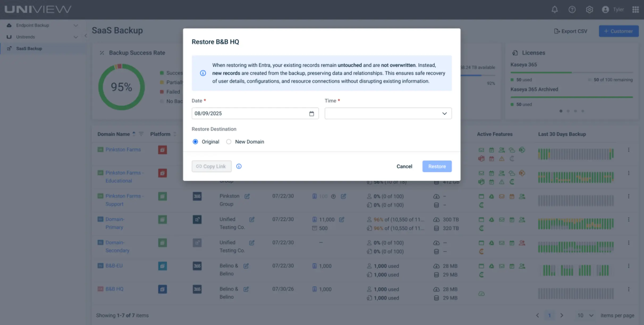Open the calendar picker in Date field
644x325 pixels.
[x=311, y=114]
